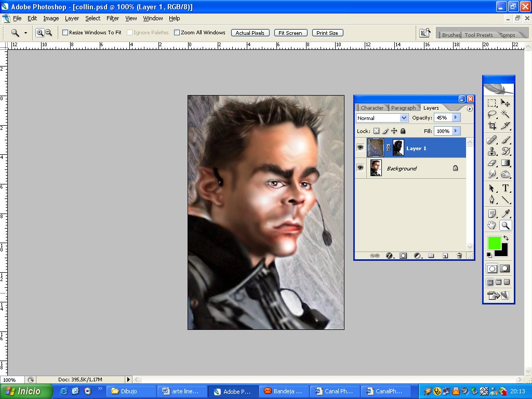The image size is (532, 399).
Task: Toggle Lock image pixels brush icon
Action: 385,131
